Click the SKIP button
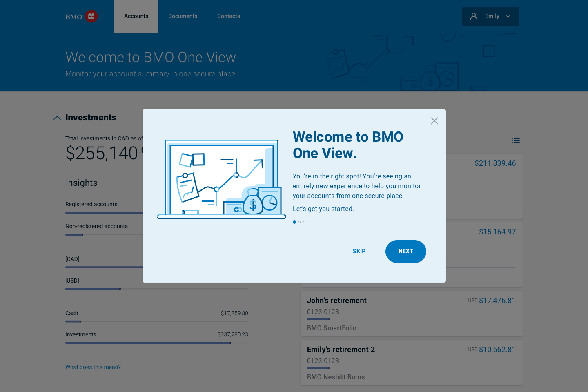Screen dimensions: 588x392 pyautogui.click(x=359, y=252)
